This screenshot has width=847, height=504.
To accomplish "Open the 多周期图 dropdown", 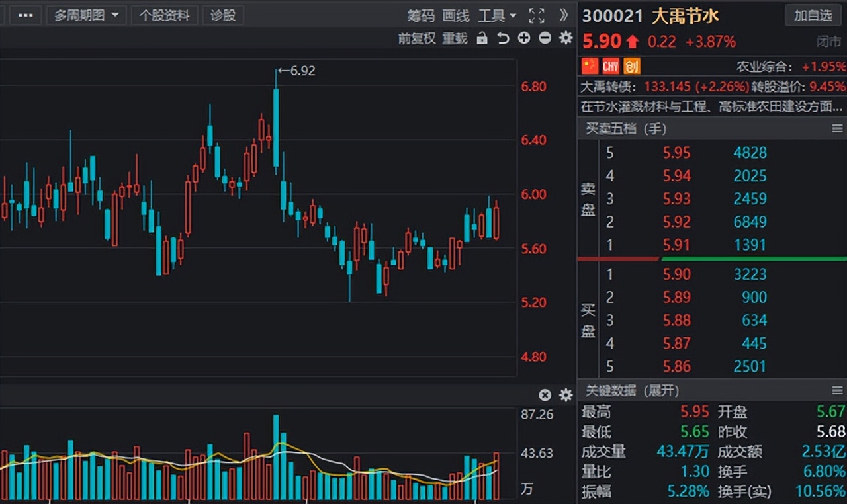I will point(86,15).
